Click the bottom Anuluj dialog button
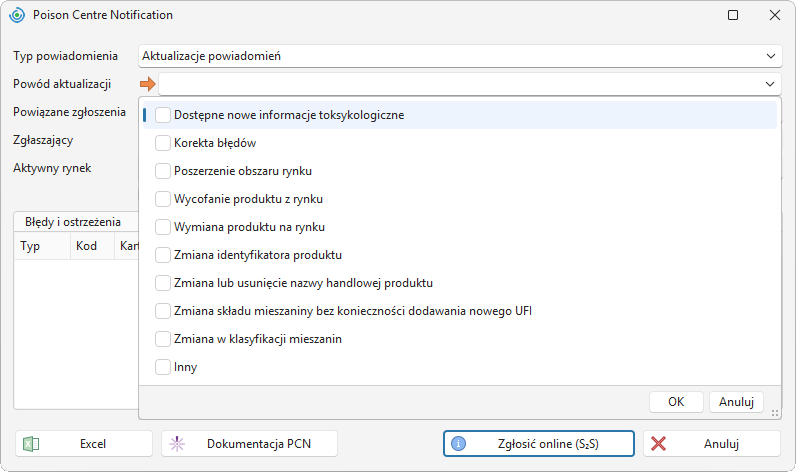This screenshot has height=472, width=796. point(712,444)
